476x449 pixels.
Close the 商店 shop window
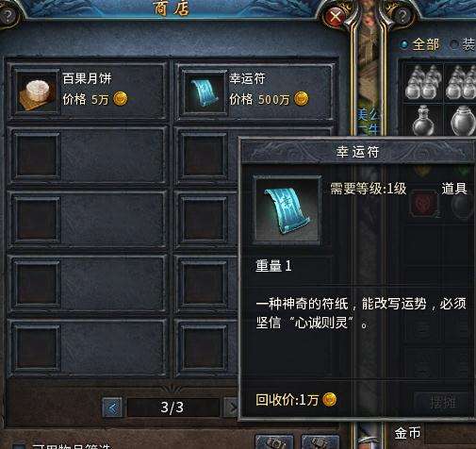point(336,15)
